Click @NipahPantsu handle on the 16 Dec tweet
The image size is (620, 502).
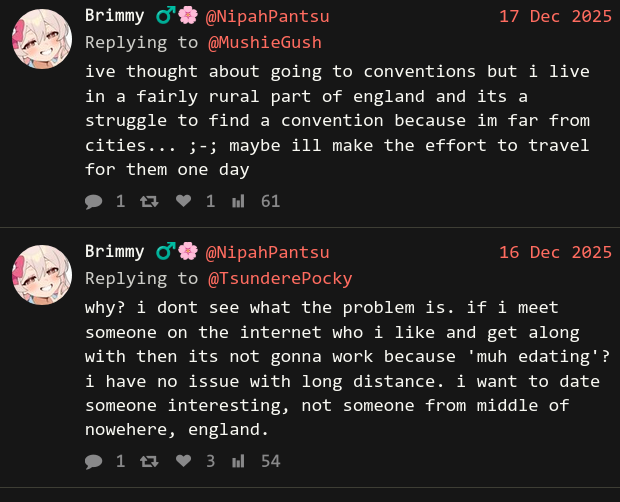[267, 252]
